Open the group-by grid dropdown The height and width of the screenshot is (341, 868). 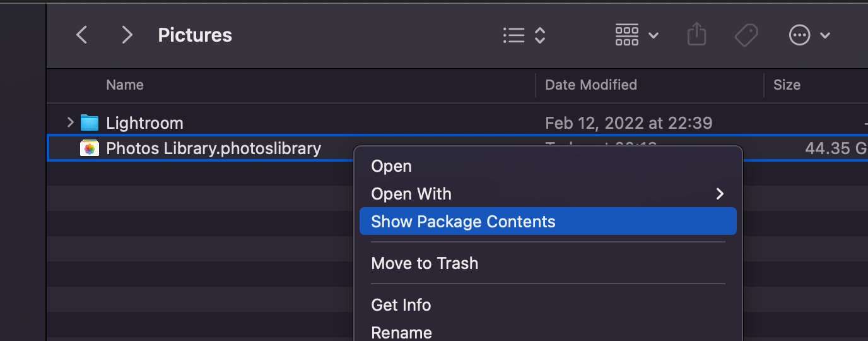tap(637, 35)
